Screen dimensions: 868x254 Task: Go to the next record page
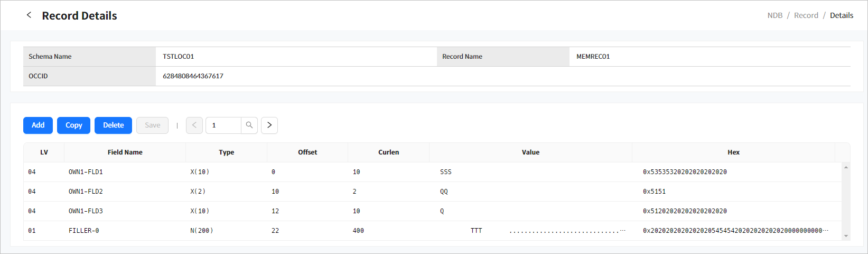coord(269,125)
